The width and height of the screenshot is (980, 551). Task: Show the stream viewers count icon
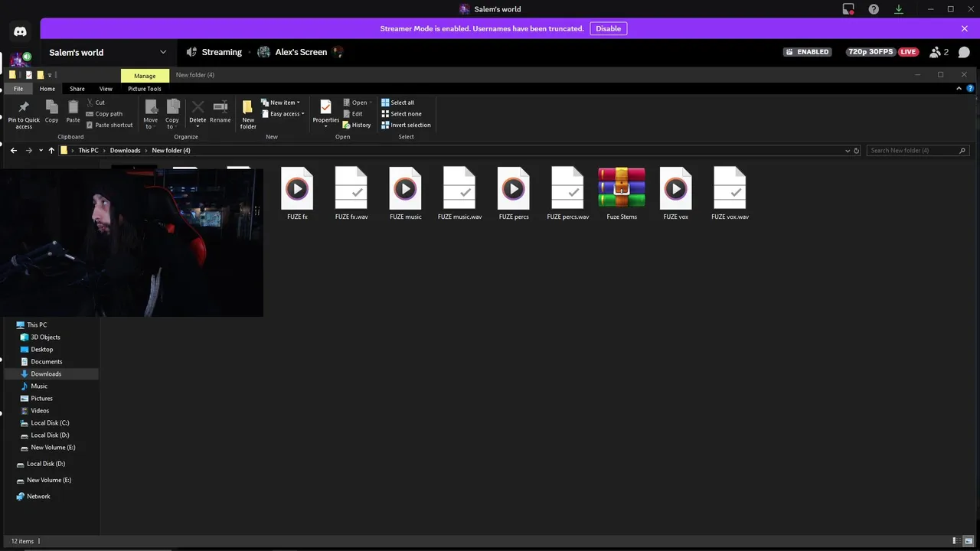click(939, 52)
